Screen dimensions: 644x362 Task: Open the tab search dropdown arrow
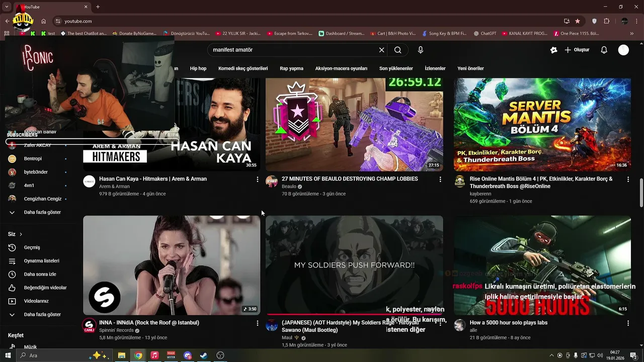pyautogui.click(x=7, y=7)
